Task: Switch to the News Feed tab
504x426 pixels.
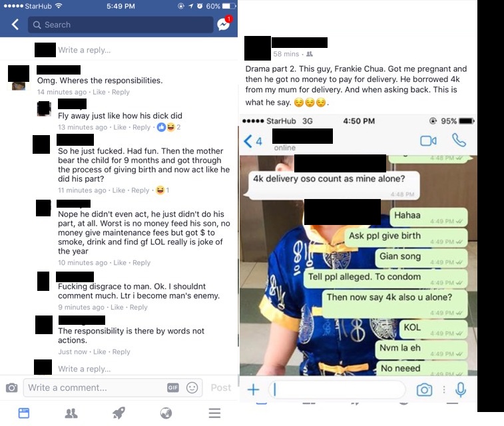Action: tap(24, 413)
